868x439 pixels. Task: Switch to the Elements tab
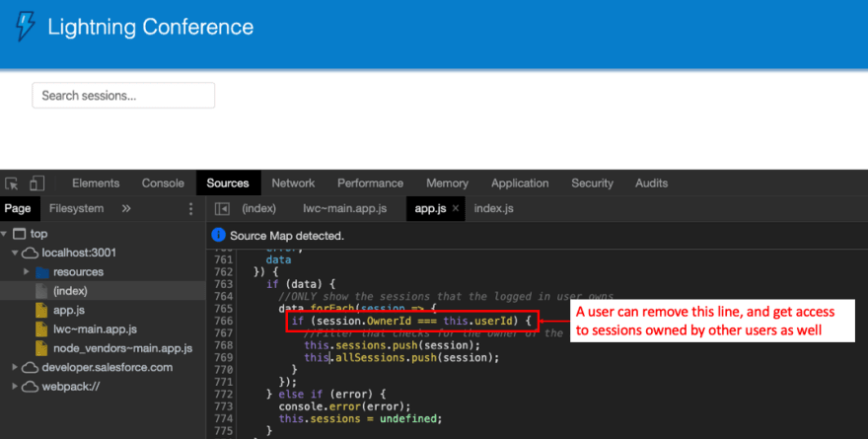coord(96,183)
